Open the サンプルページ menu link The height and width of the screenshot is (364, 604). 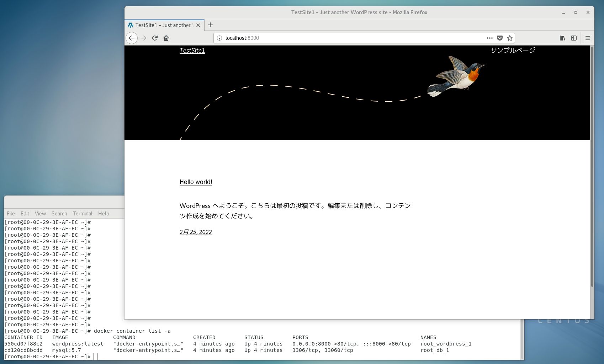coord(513,50)
